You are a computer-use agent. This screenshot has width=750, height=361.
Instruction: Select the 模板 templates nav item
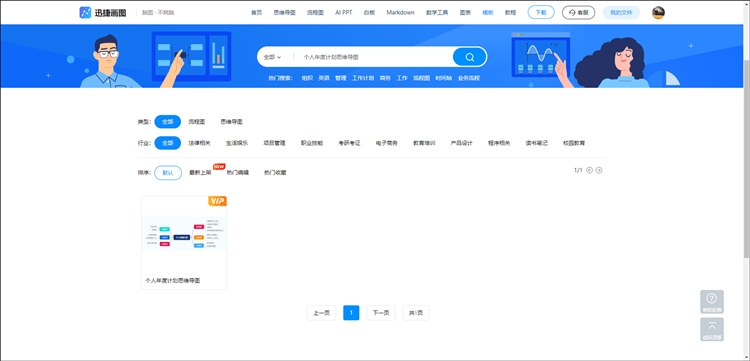[x=488, y=13]
